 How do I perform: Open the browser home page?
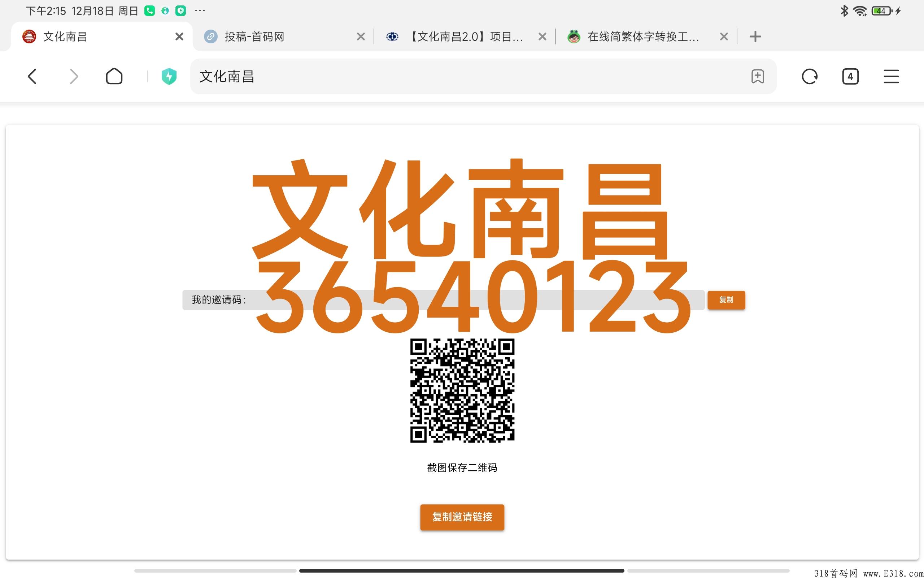pyautogui.click(x=114, y=76)
